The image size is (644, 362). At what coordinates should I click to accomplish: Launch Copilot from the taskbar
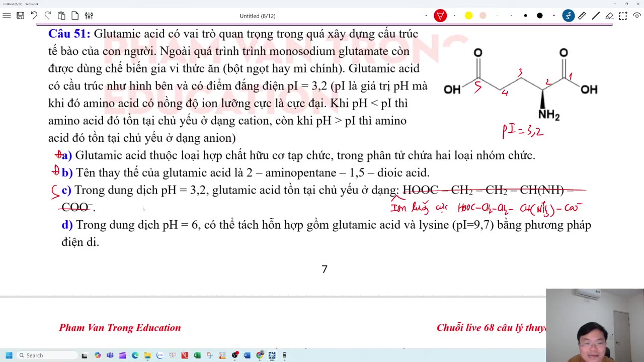click(98, 355)
